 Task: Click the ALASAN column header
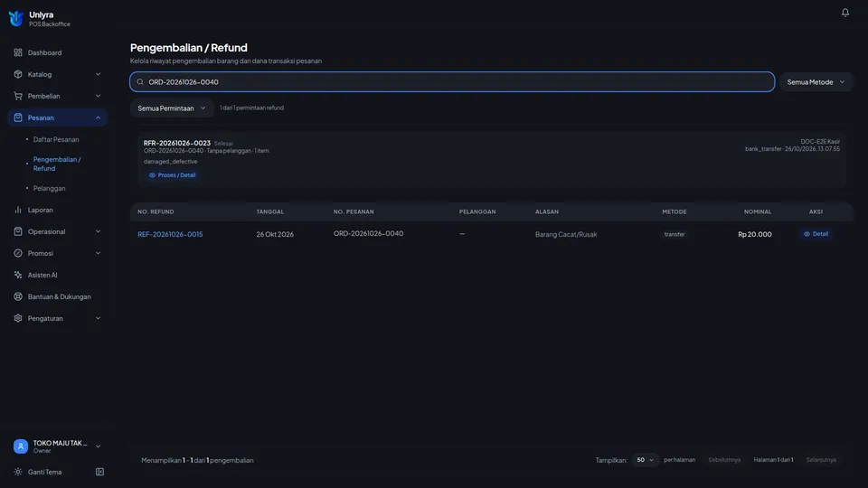547,211
